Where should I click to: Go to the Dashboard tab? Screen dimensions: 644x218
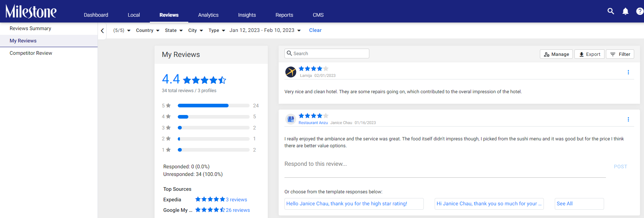(96, 15)
